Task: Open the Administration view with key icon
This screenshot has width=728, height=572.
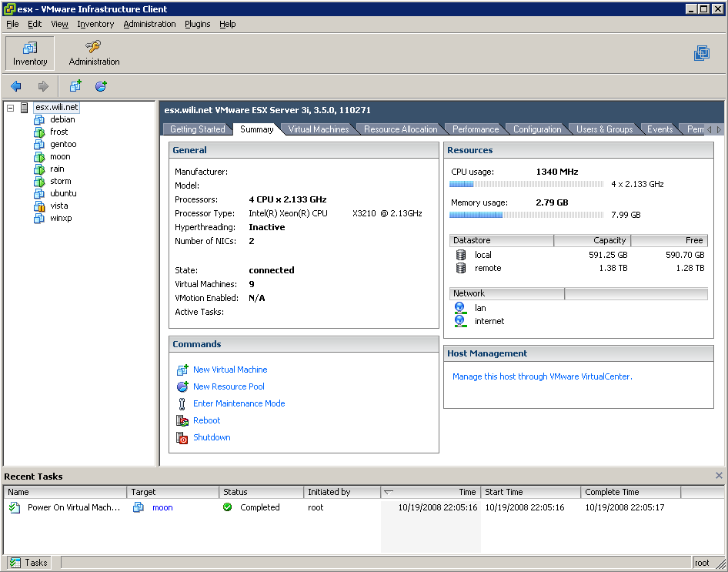Action: (x=94, y=53)
